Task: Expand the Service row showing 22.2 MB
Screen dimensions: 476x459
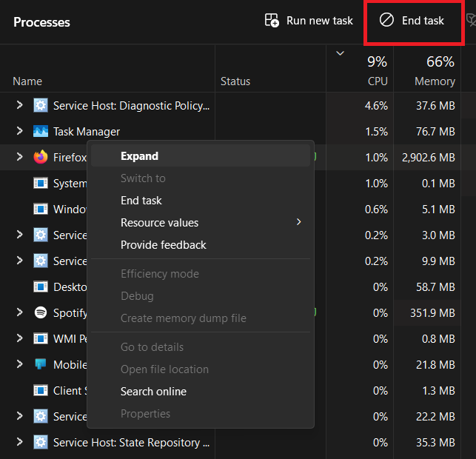Action: [20, 415]
